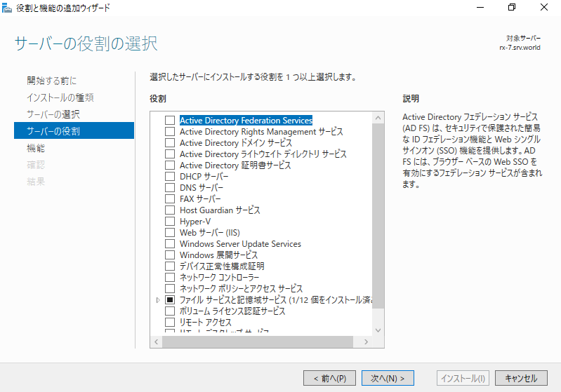Screen dimensions: 561x392
Task: Maximize the wizard window
Action: [x=512, y=8]
